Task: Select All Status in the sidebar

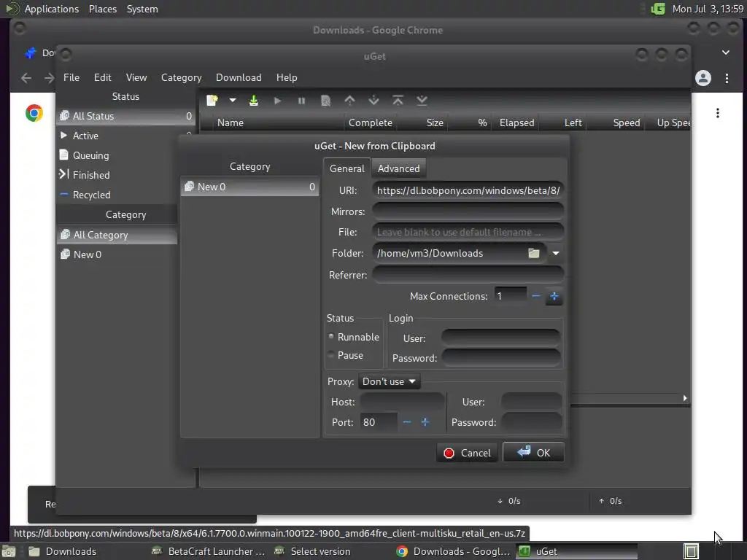Action: click(x=125, y=116)
